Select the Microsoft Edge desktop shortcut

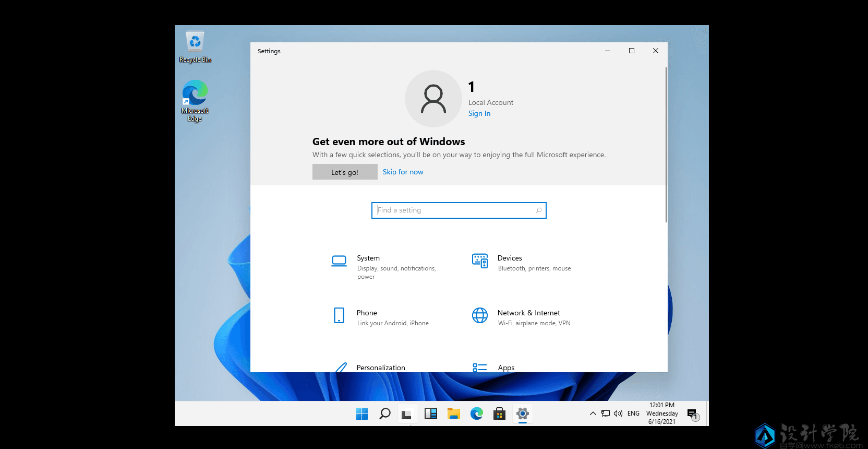195,101
